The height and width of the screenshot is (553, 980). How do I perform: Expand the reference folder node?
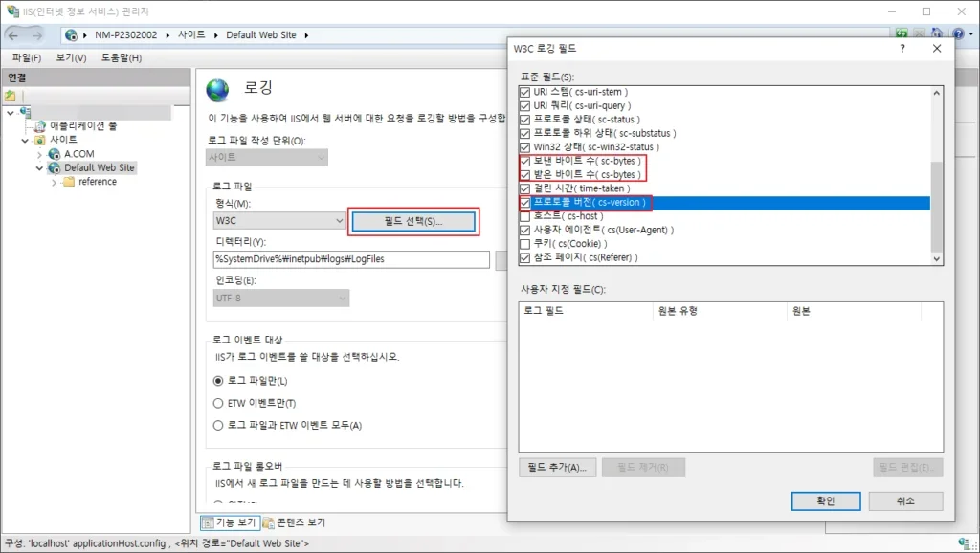point(54,182)
